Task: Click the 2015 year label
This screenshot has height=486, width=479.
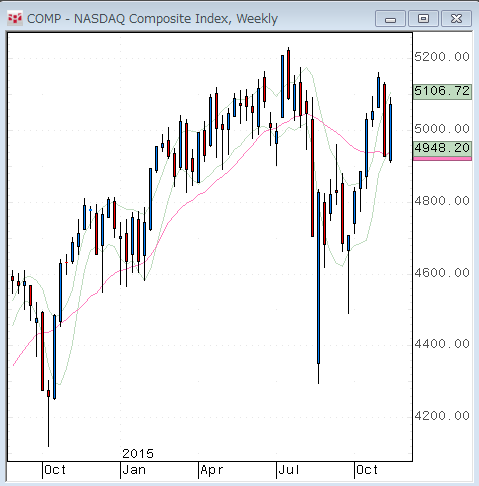Action: pos(138,454)
